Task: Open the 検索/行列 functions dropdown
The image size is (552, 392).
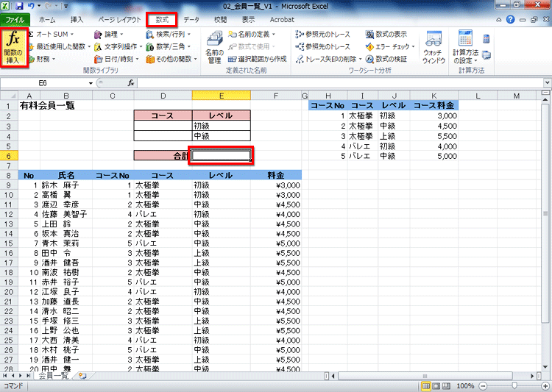Action: pos(169,34)
